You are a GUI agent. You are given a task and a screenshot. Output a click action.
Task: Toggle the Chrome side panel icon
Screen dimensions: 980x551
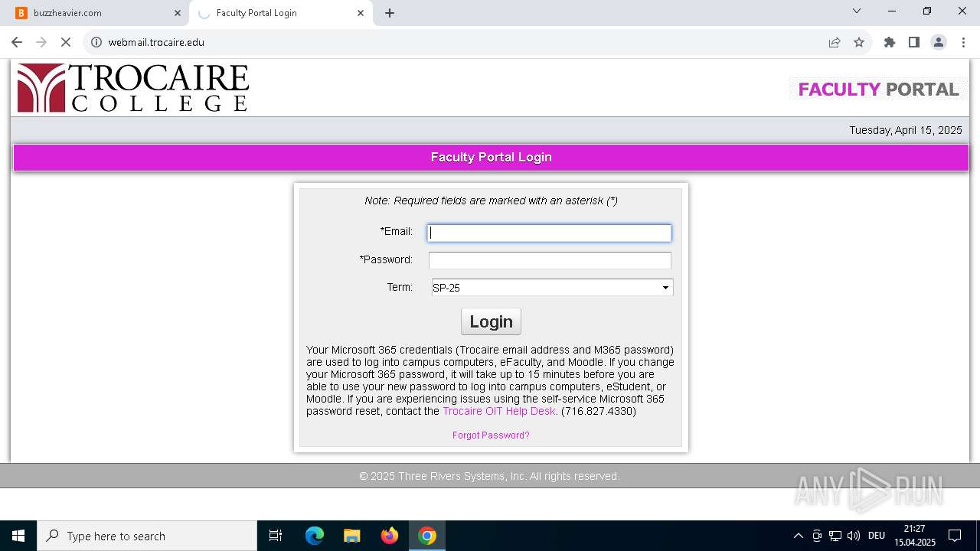click(914, 42)
